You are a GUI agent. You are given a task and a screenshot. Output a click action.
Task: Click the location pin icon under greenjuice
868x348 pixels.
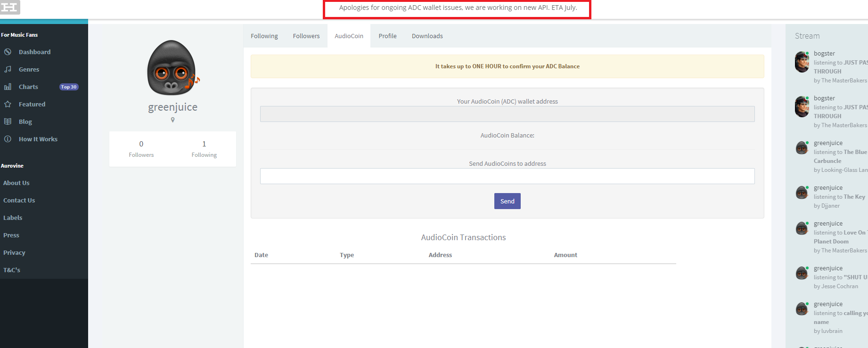click(173, 120)
